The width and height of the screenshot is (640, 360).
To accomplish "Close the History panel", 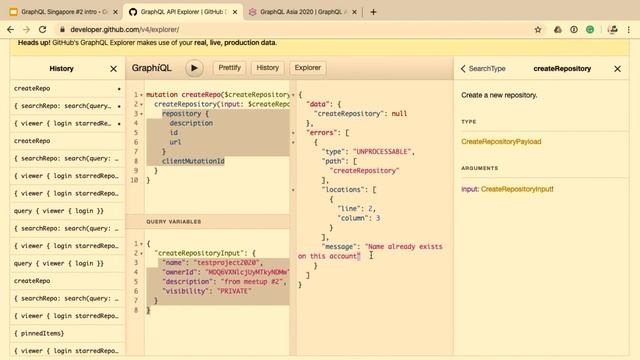I will click(113, 69).
